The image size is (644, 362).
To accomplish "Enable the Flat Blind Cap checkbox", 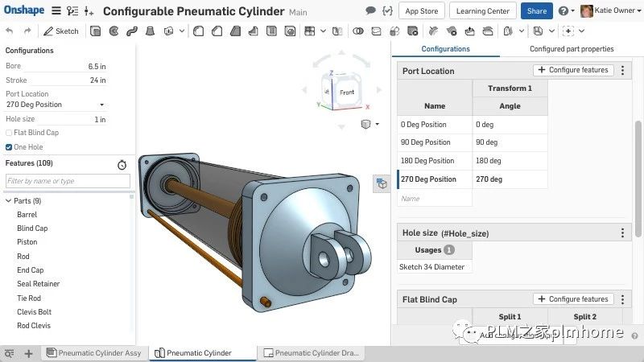I will tap(9, 133).
